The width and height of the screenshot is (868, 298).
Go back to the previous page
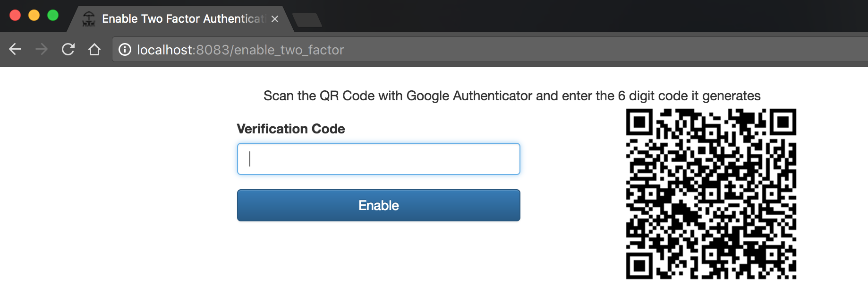tap(15, 49)
